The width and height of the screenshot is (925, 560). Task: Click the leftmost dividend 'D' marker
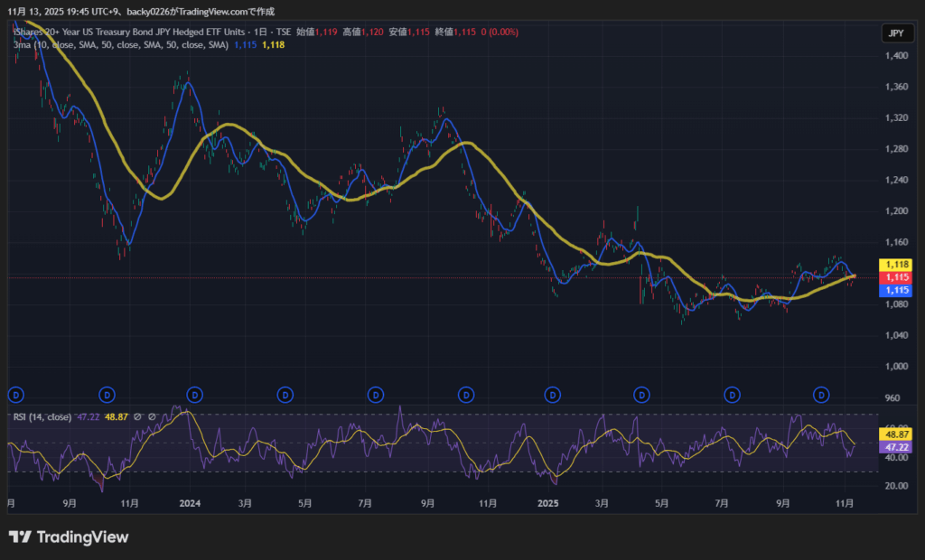(15, 395)
